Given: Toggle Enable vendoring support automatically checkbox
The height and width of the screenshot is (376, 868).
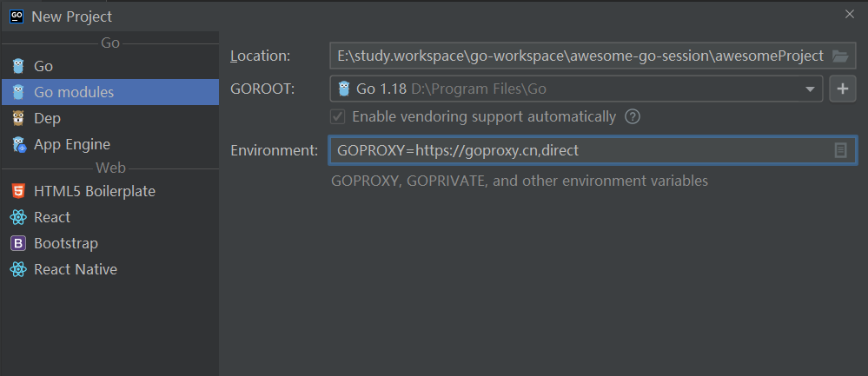Looking at the screenshot, I should pos(337,116).
